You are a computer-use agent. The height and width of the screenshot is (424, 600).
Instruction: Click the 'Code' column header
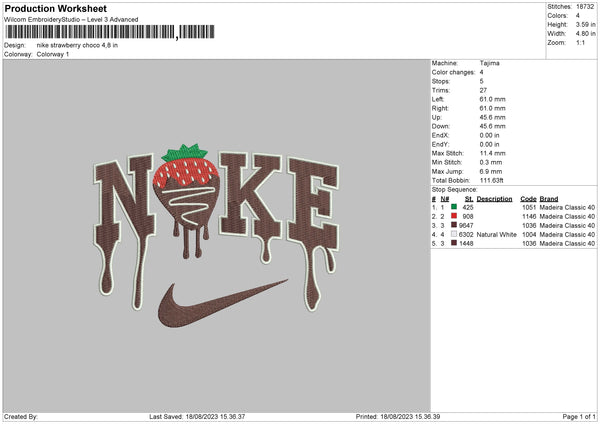click(x=528, y=199)
